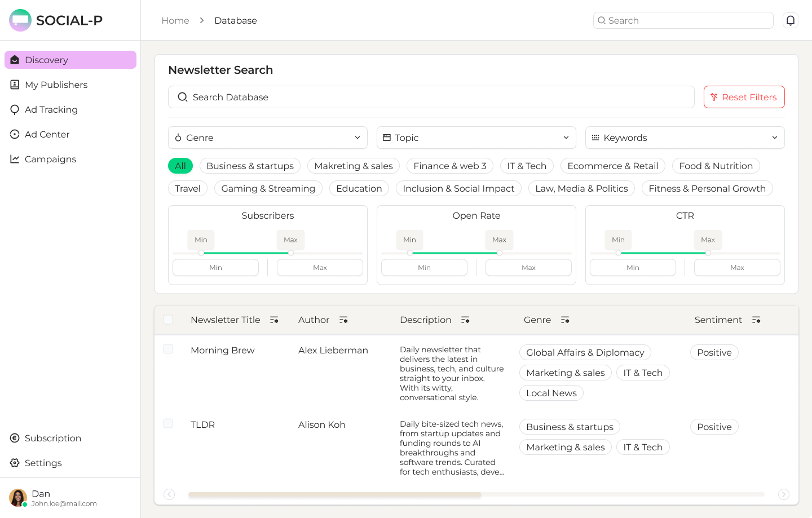812x518 pixels.
Task: Open the Keywords dropdown
Action: click(685, 138)
